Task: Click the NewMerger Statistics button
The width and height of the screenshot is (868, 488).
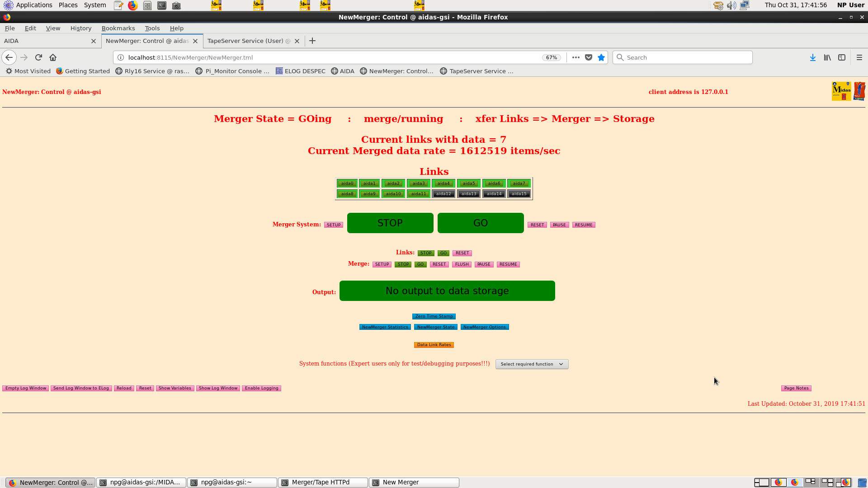Action: click(x=385, y=327)
